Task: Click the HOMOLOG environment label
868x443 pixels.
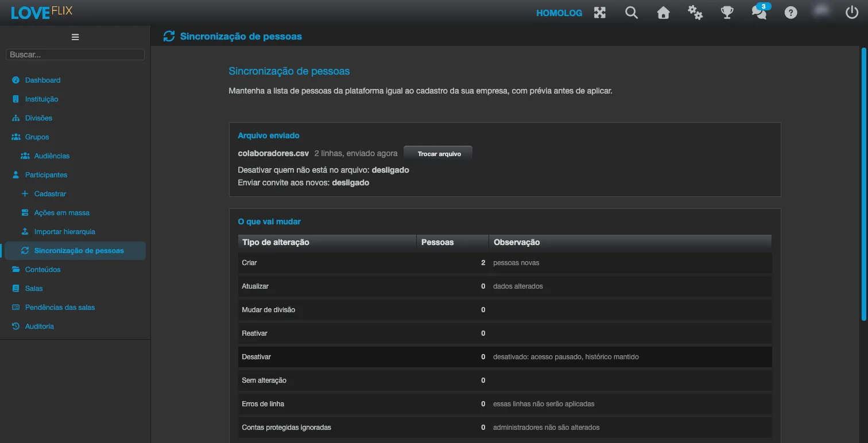Action: click(559, 13)
